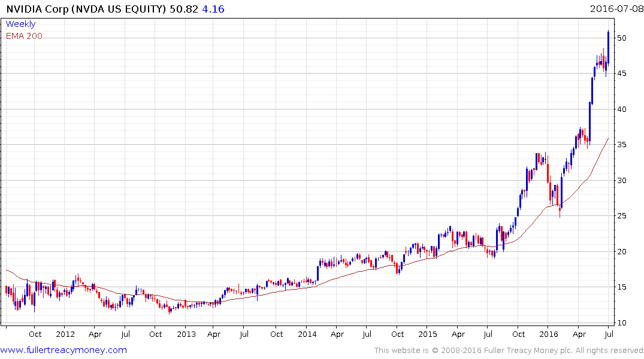Select the NVIDIA Corp chart title
The height and width of the screenshot is (359, 644).
pyautogui.click(x=87, y=9)
